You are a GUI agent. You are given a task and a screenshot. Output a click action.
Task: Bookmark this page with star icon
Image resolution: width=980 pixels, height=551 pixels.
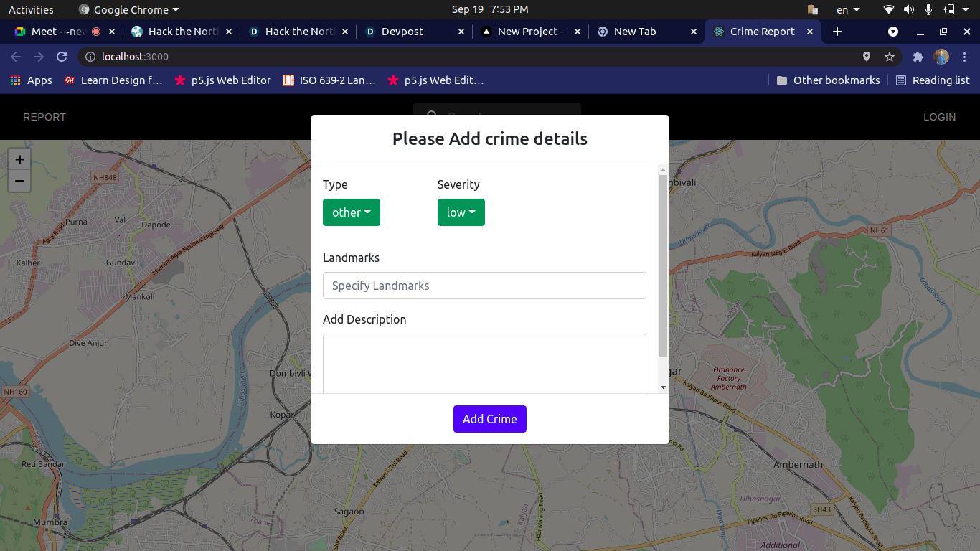coord(890,57)
